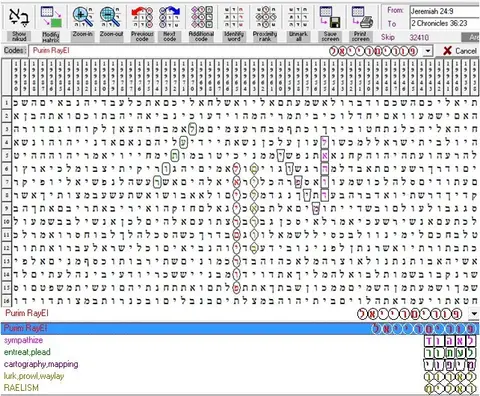Viewport: 480px width, 396px height.
Task: Click the Zoom-in magnifier icon
Action: 82,17
